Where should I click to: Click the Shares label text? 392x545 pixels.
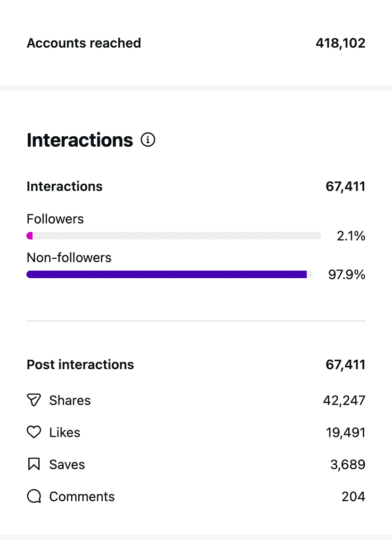pyautogui.click(x=70, y=400)
